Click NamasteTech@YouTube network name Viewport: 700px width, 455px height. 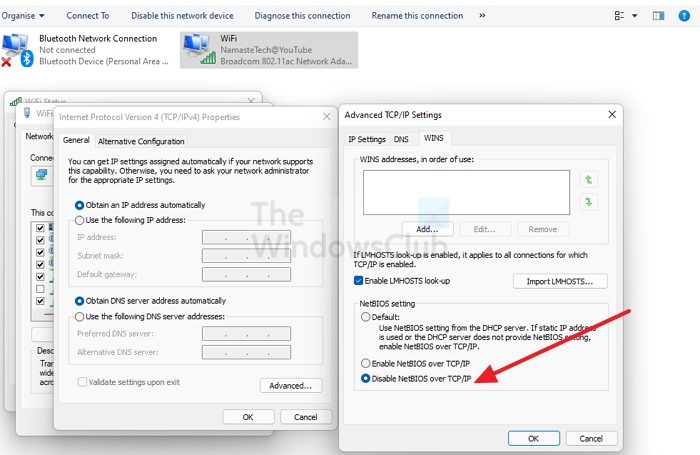coord(266,50)
